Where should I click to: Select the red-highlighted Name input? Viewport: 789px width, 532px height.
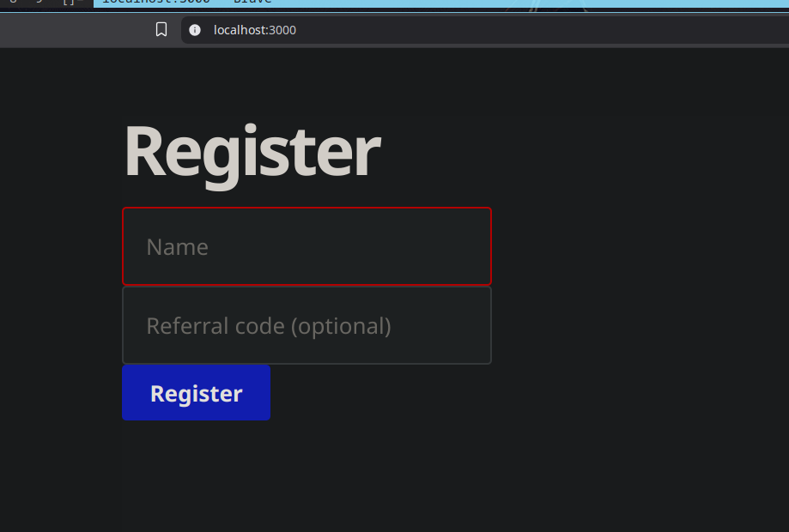(x=306, y=246)
